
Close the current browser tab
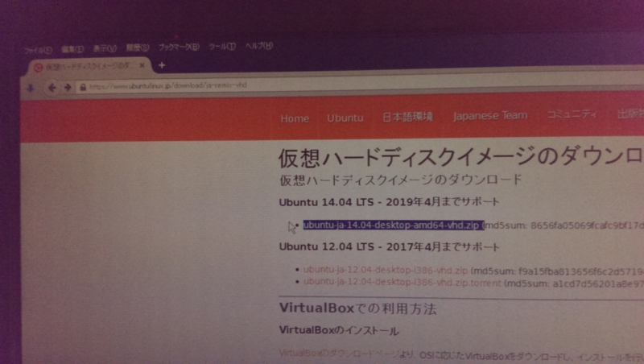click(x=142, y=65)
